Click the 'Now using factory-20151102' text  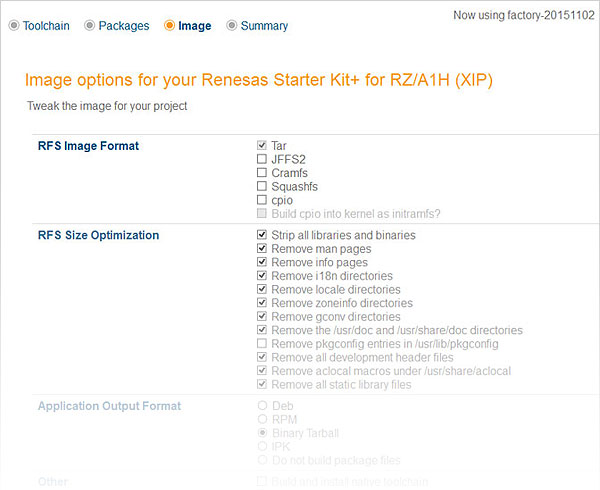(524, 15)
